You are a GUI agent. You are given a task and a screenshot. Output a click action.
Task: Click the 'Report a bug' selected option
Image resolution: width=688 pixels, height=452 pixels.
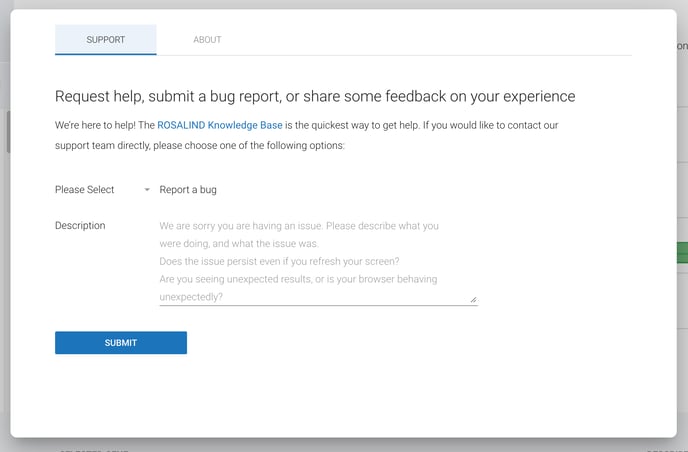[x=188, y=190]
